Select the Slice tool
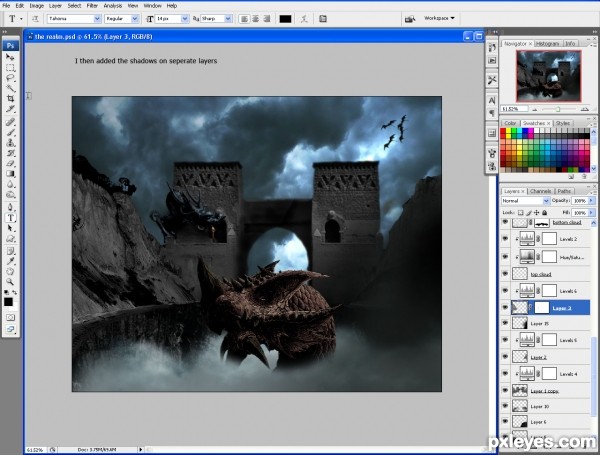The image size is (600, 455). tap(10, 109)
